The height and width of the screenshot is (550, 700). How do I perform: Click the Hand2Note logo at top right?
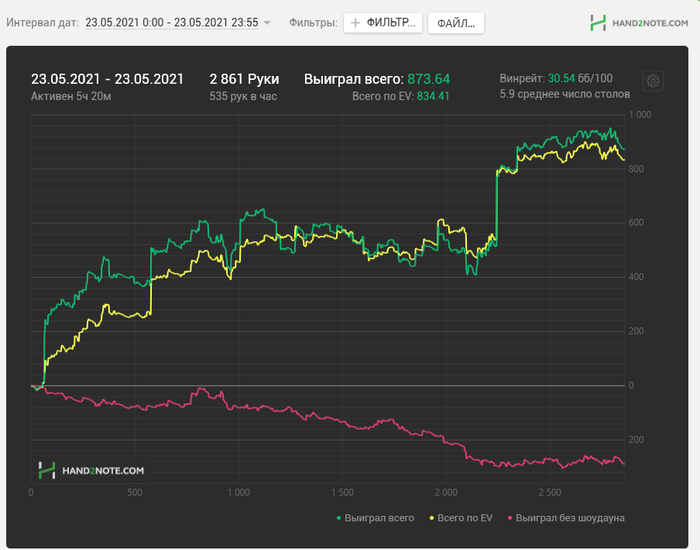click(639, 23)
